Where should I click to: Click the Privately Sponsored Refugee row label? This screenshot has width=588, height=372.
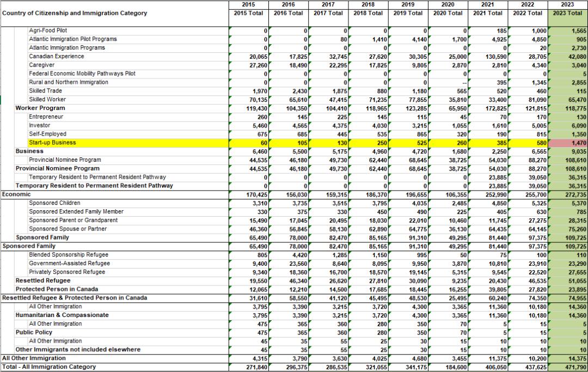pyautogui.click(x=67, y=272)
